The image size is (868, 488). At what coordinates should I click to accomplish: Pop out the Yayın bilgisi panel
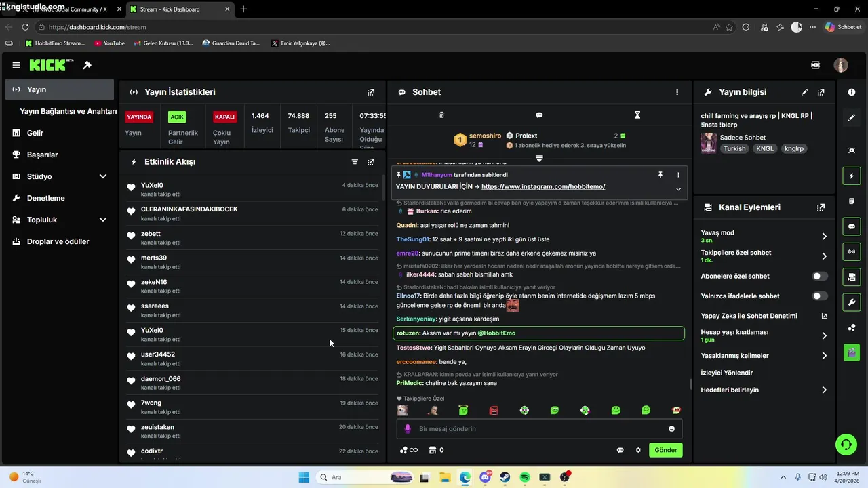(x=821, y=92)
